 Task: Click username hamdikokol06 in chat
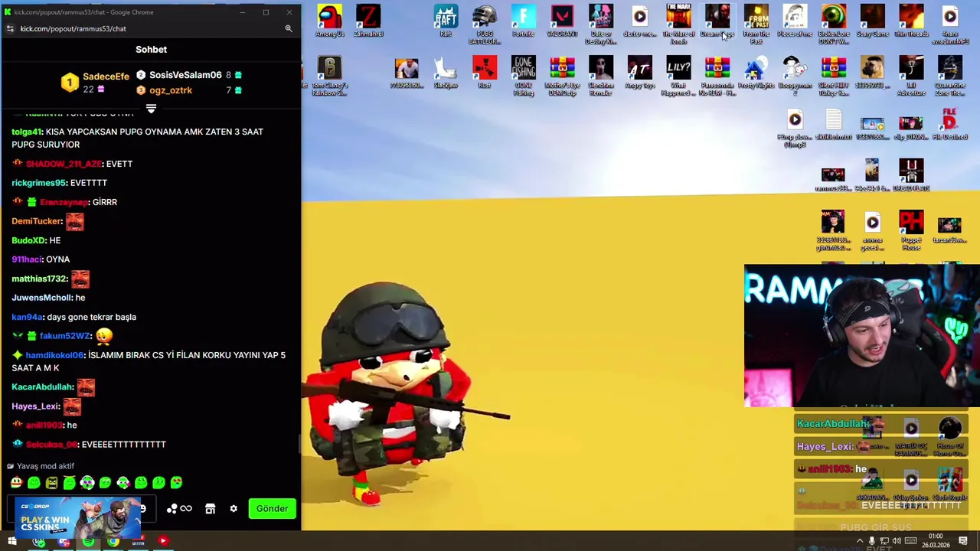pos(54,355)
